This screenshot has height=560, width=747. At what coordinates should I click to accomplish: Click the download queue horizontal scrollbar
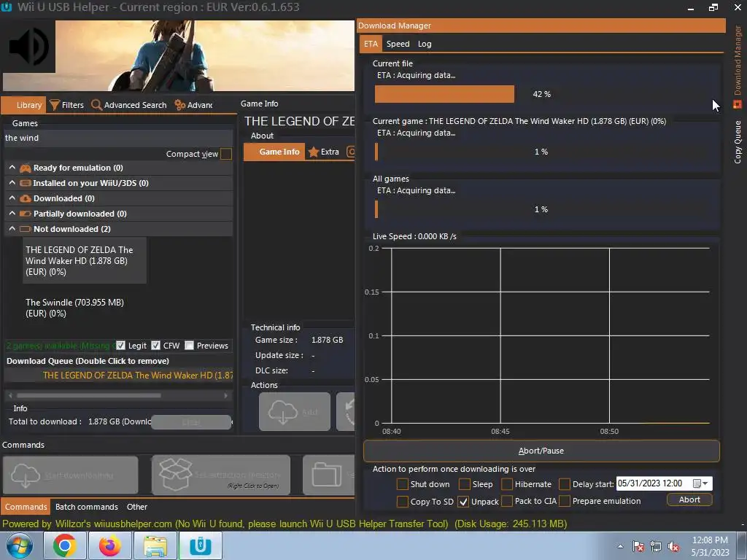point(117,395)
